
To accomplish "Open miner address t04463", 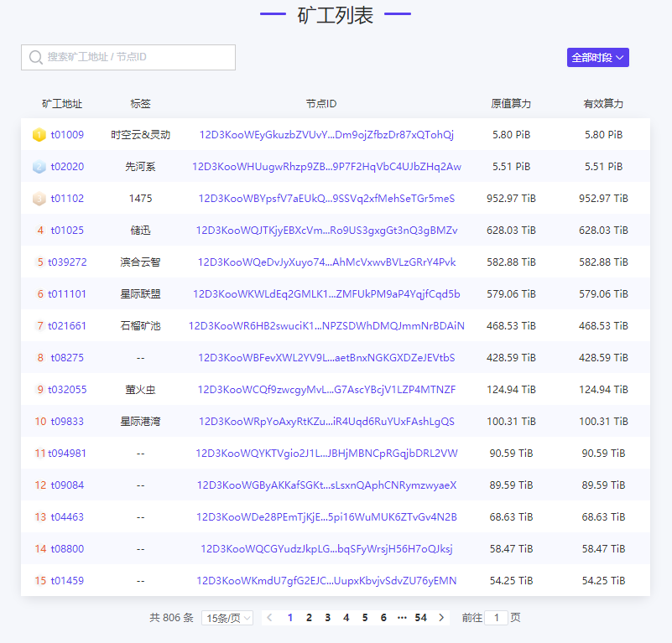I will [67, 516].
